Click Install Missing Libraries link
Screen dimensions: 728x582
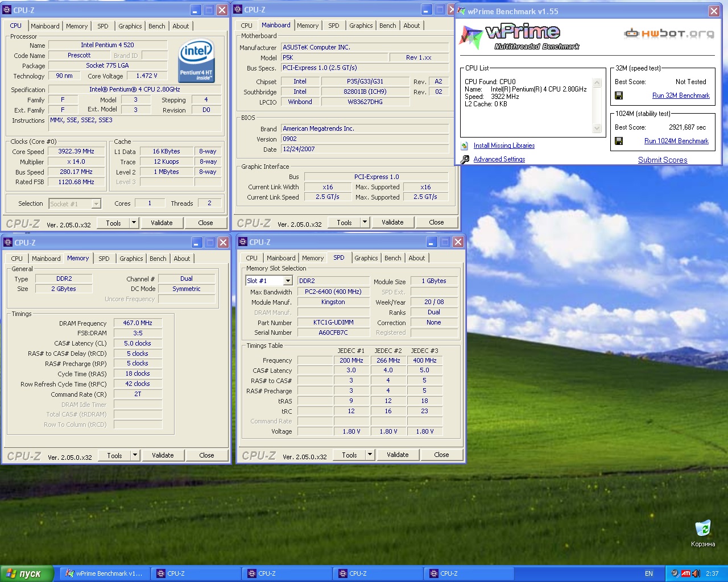(x=504, y=145)
